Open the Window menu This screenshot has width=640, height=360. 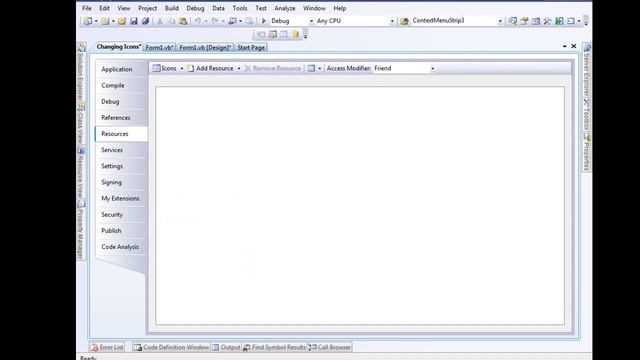pos(314,8)
